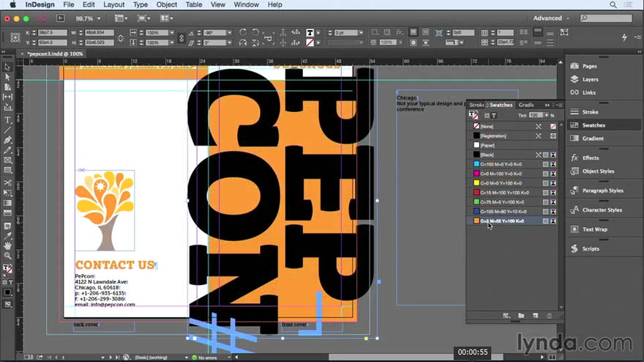Select the Gradient Swatch tool

(x=7, y=203)
